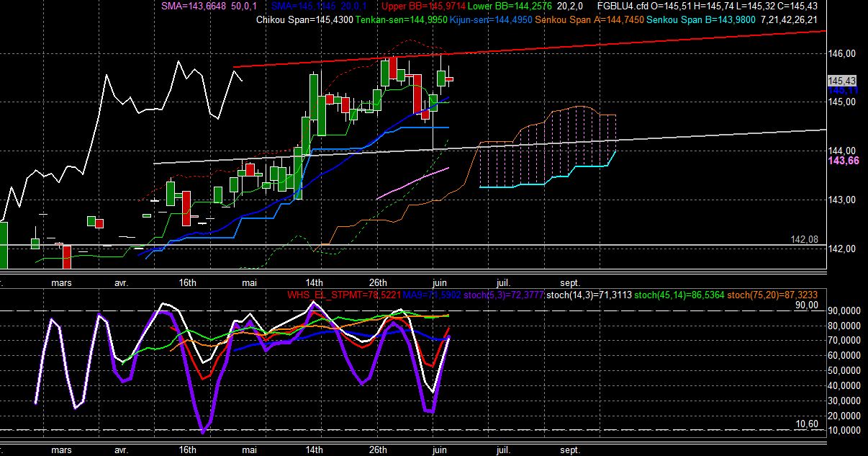Click the 14th date label on price chart
The image size is (868, 456).
pos(314,282)
